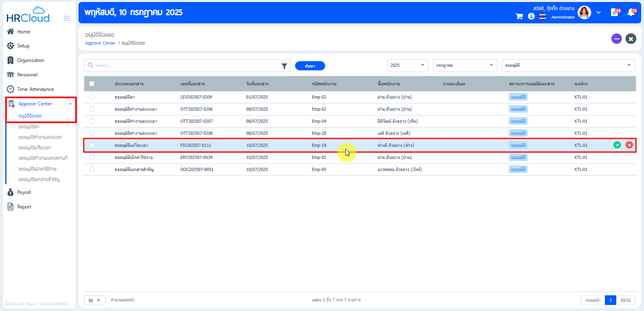Click the green approve checkmark icon
The height and width of the screenshot is (311, 644).
tap(617, 145)
